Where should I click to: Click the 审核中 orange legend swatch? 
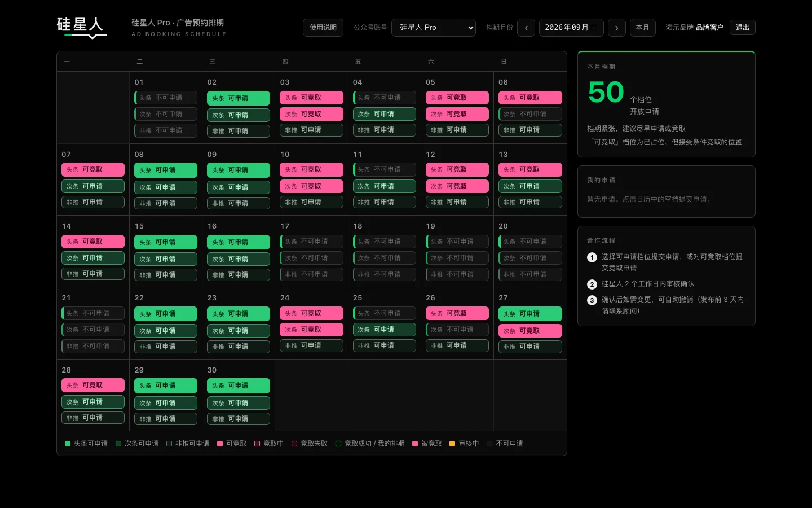click(x=452, y=444)
